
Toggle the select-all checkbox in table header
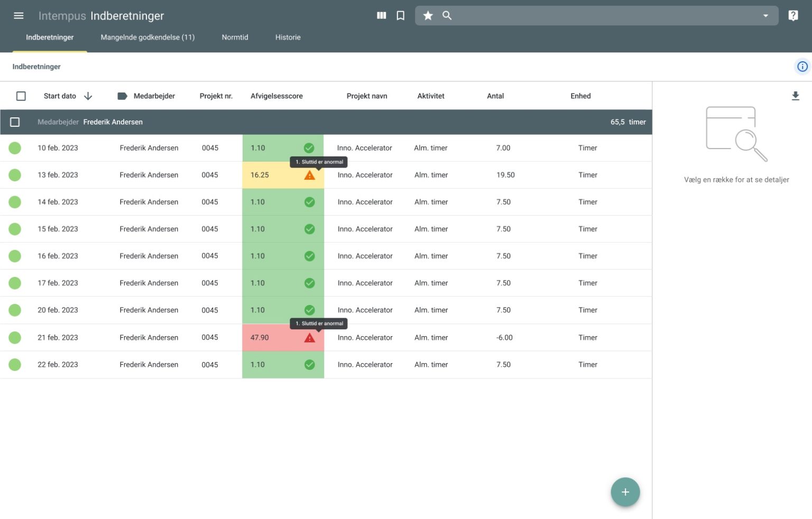pyautogui.click(x=21, y=96)
